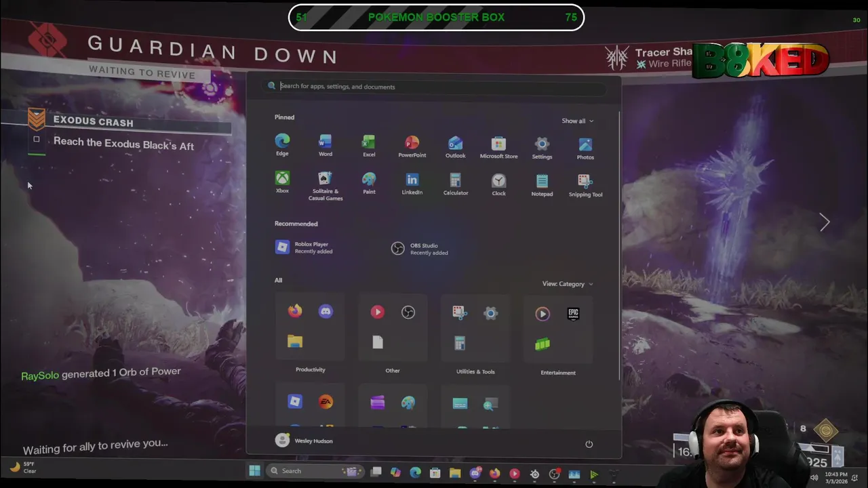Screen dimensions: 868x488
Task: Focus the Start menu search field
Action: 434,86
